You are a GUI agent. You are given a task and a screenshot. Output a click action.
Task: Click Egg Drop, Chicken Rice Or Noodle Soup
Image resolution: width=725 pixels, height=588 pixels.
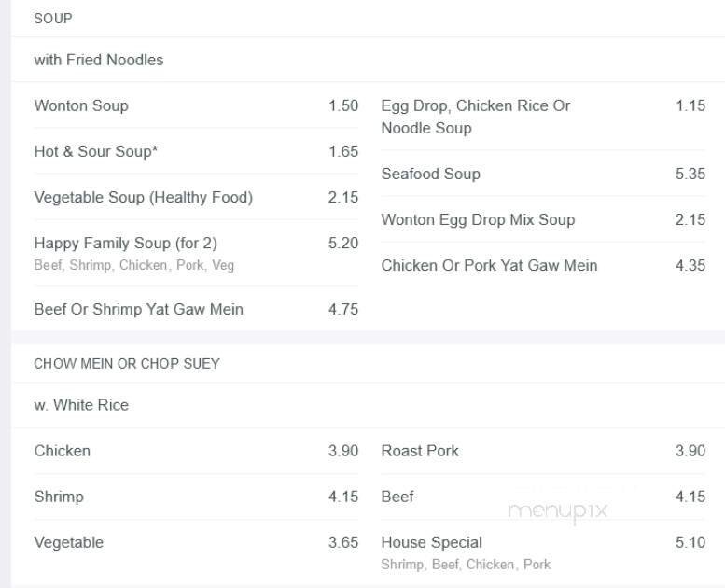pyautogui.click(x=475, y=117)
